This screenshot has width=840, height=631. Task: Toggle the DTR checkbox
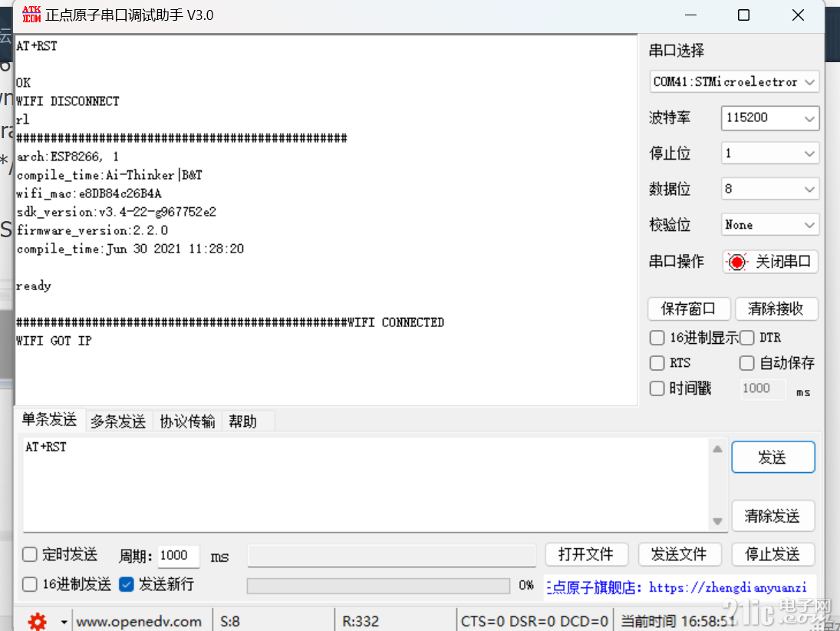[746, 338]
